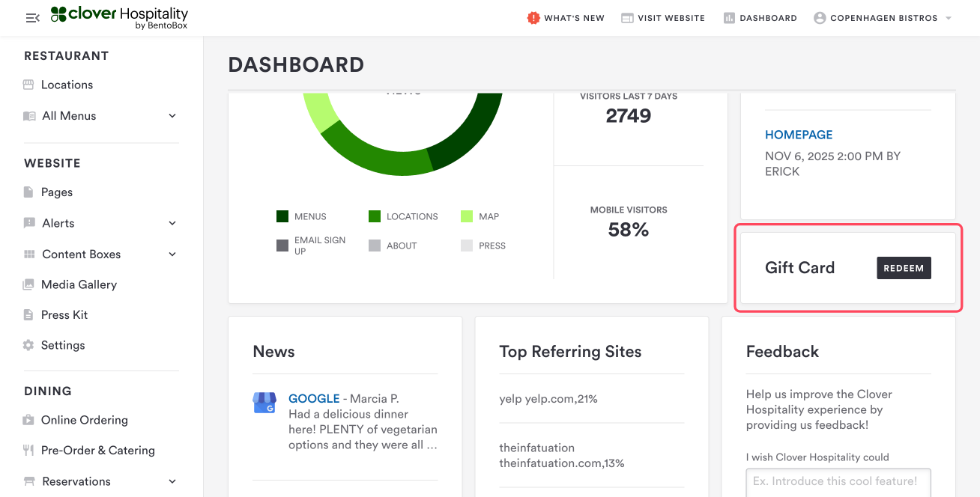Click the light gray PRESS legend swatch
This screenshot has height=497, width=980.
click(x=467, y=246)
